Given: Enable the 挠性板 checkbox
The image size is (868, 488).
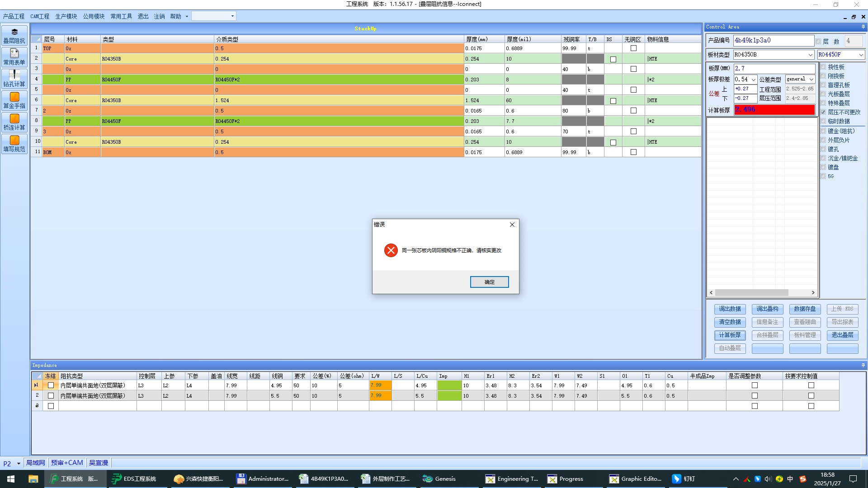Looking at the screenshot, I should [823, 67].
